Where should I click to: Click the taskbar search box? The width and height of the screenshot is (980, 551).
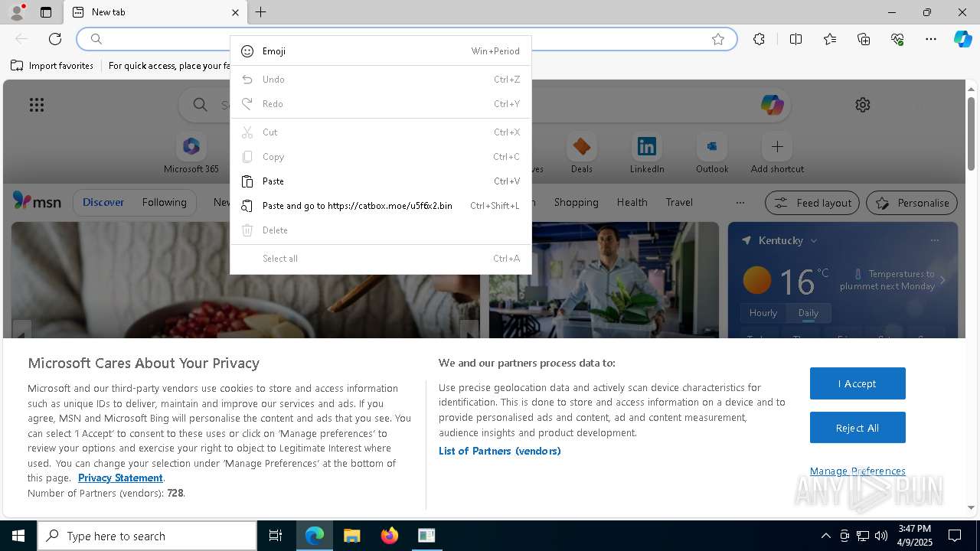[x=147, y=536]
